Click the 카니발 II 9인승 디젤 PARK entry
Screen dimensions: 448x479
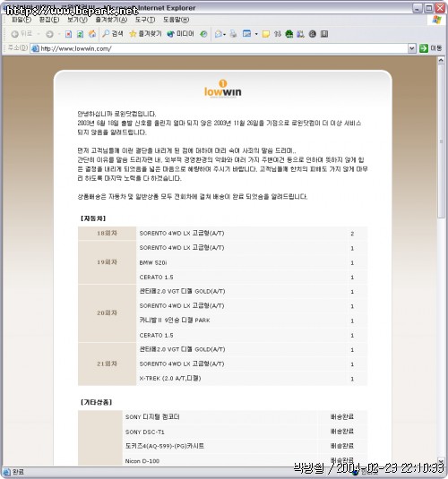175,321
